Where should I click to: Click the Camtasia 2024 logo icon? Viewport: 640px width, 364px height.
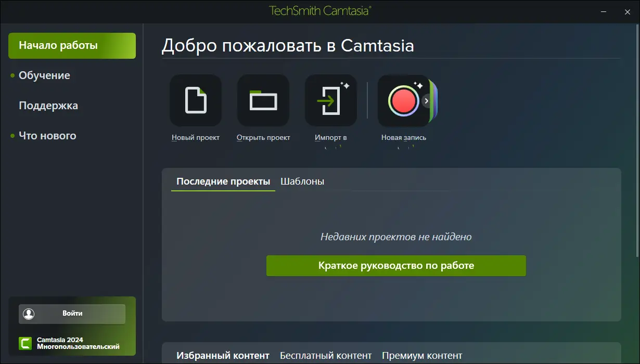click(25, 343)
